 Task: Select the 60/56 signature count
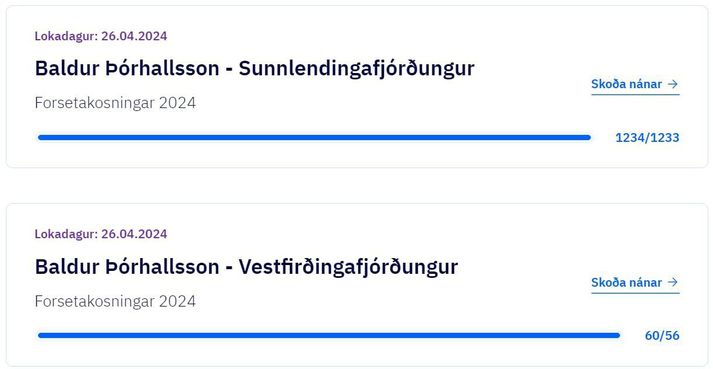point(662,336)
